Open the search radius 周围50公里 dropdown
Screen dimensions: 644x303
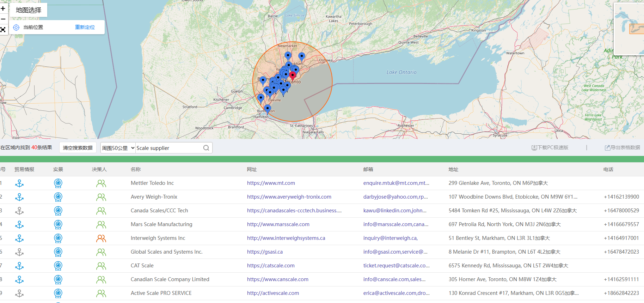click(118, 148)
